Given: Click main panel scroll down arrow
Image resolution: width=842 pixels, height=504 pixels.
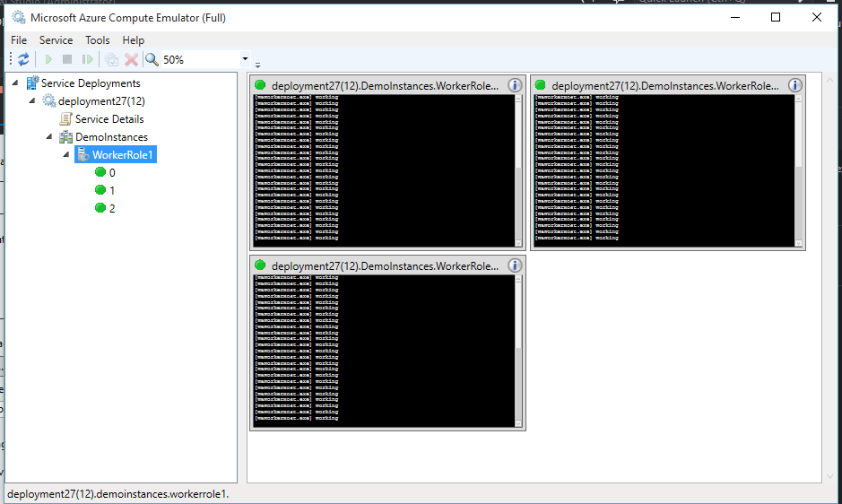Looking at the screenshot, I should click(x=829, y=476).
